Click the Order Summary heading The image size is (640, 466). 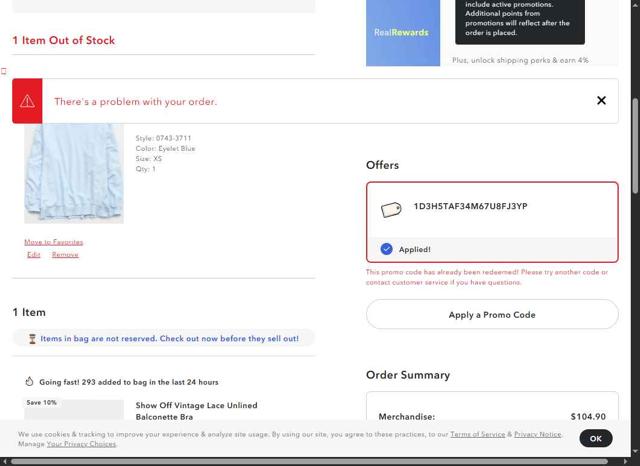408,375
